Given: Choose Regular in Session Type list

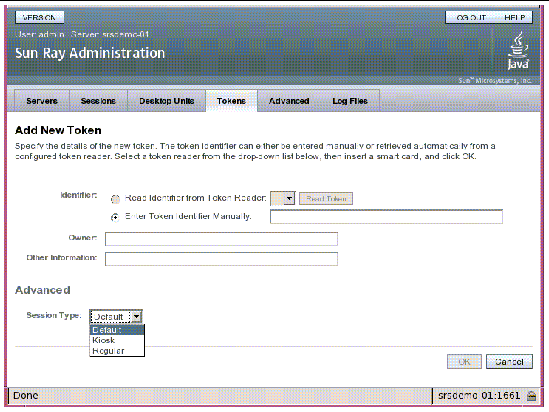Looking at the screenshot, I should [117, 351].
